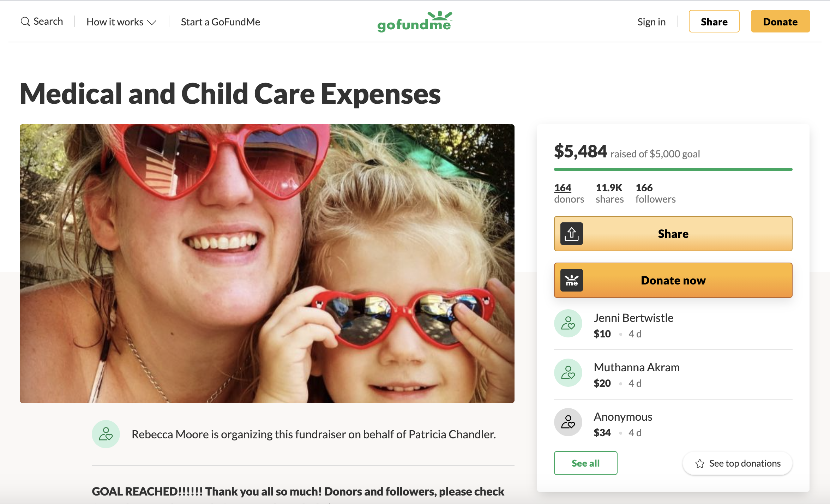Click Sign in in the header

pos(651,22)
